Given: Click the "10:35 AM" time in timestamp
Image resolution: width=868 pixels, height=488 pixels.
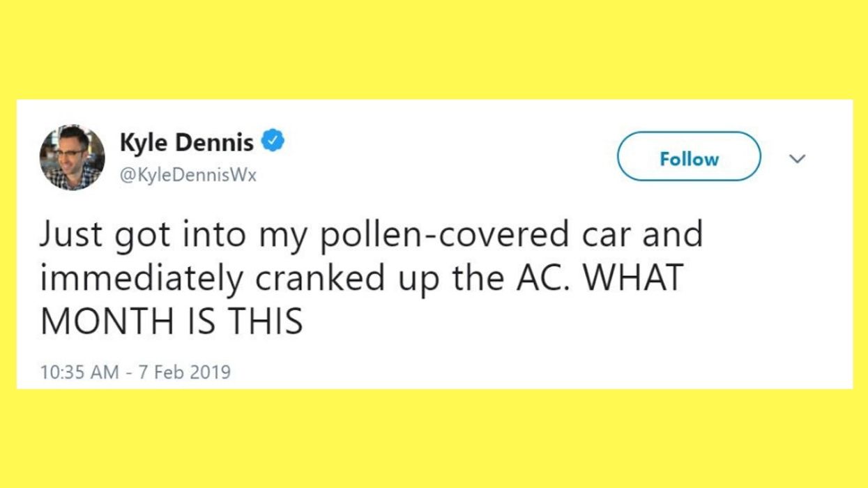Looking at the screenshot, I should (x=79, y=372).
